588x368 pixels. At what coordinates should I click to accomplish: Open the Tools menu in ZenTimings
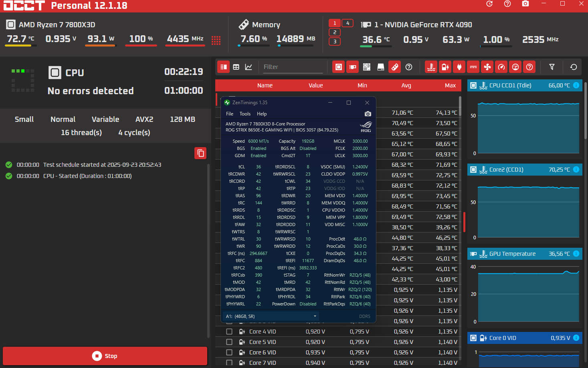point(245,114)
